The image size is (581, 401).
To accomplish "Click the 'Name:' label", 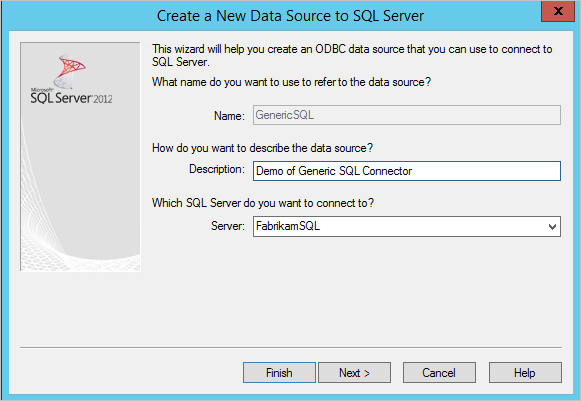I will coord(229,116).
